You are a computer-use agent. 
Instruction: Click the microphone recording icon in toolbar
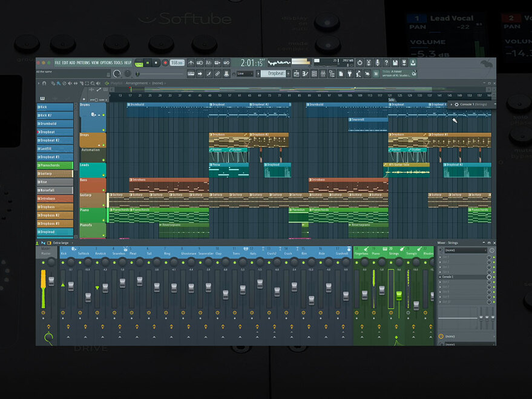[x=378, y=62]
